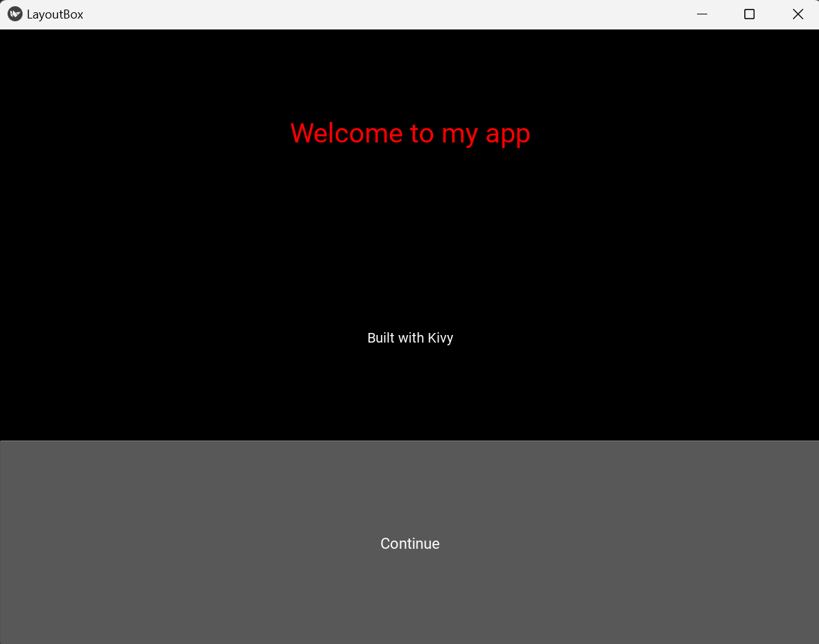Maximize the LayoutBox window
The height and width of the screenshot is (644, 819).
coord(749,14)
